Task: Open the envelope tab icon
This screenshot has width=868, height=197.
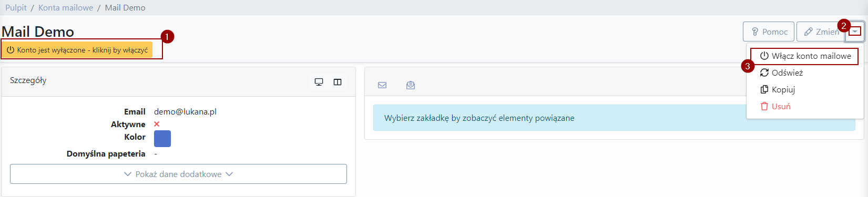Action: (x=382, y=85)
